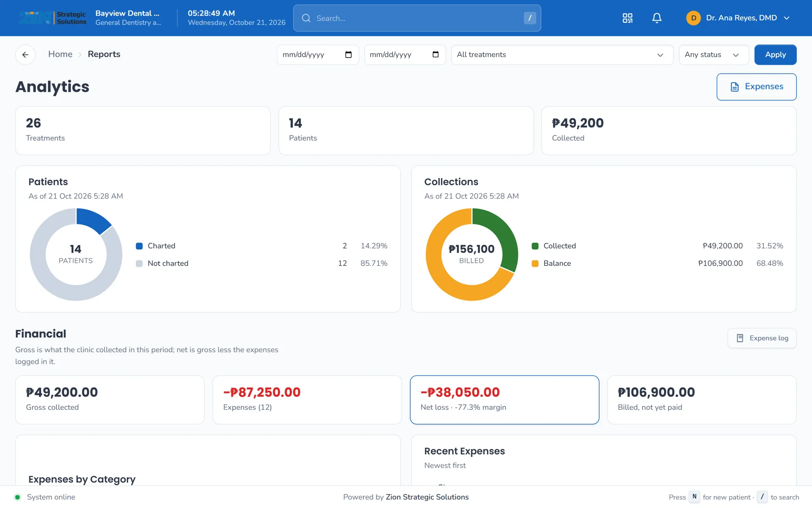Click the user avatar D
Viewport: 812px width, 508px height.
[693, 18]
